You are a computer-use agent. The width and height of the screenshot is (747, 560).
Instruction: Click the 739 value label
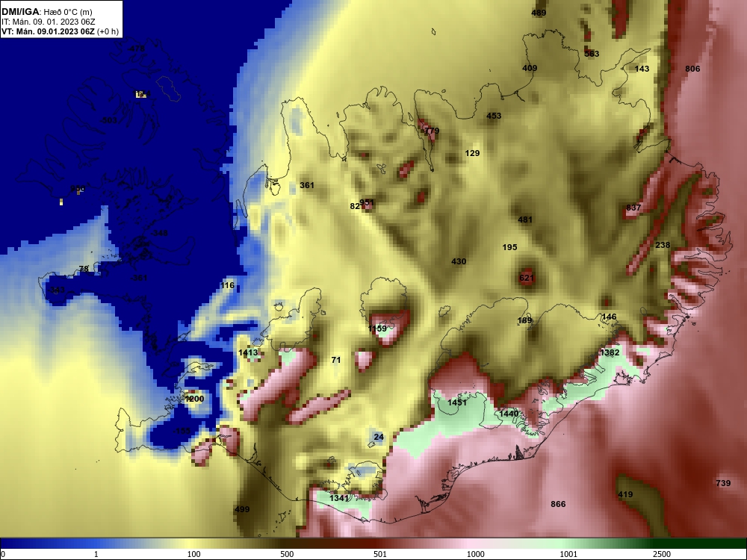pyautogui.click(x=723, y=483)
